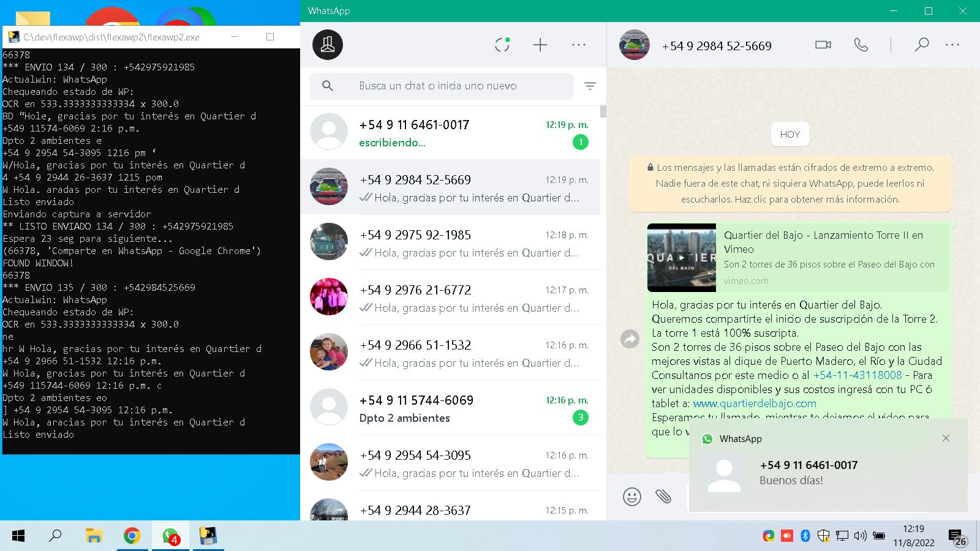Click the profile photo of +54 9 2975 92-1985
The width and height of the screenshot is (980, 551).
[x=329, y=242]
